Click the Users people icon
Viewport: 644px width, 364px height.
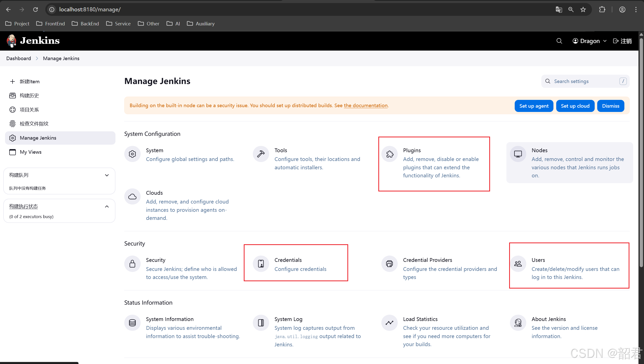(518, 264)
